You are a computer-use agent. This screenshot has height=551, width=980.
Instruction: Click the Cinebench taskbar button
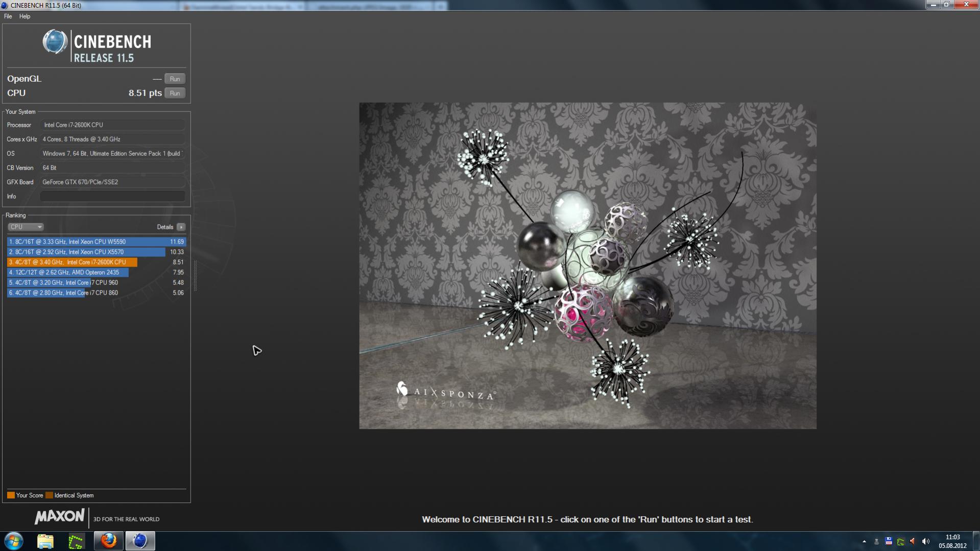(x=140, y=541)
